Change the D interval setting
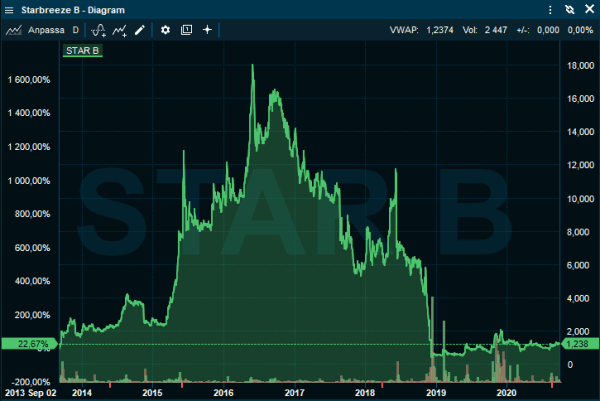Screen dimensions: 600x401 click(x=76, y=30)
